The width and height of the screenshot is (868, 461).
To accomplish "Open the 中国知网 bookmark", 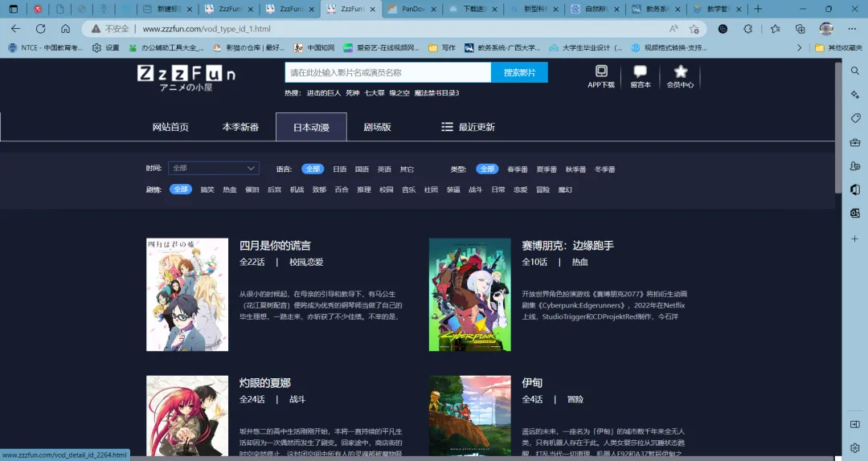I will click(314, 48).
